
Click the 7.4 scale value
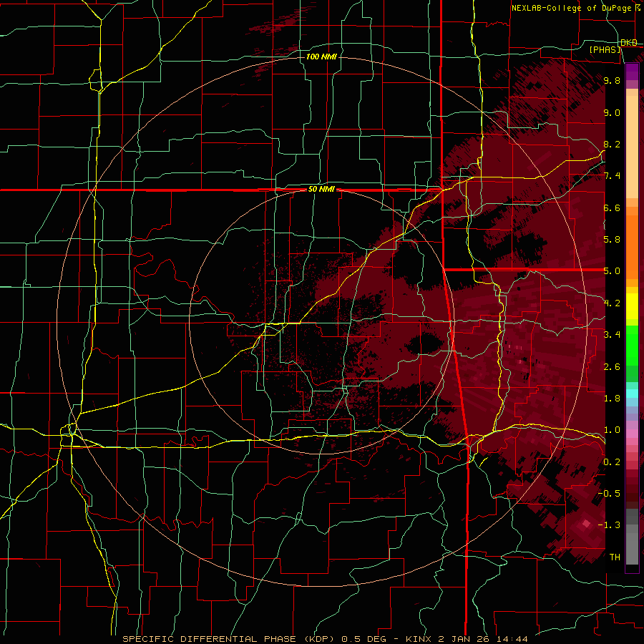coord(612,176)
